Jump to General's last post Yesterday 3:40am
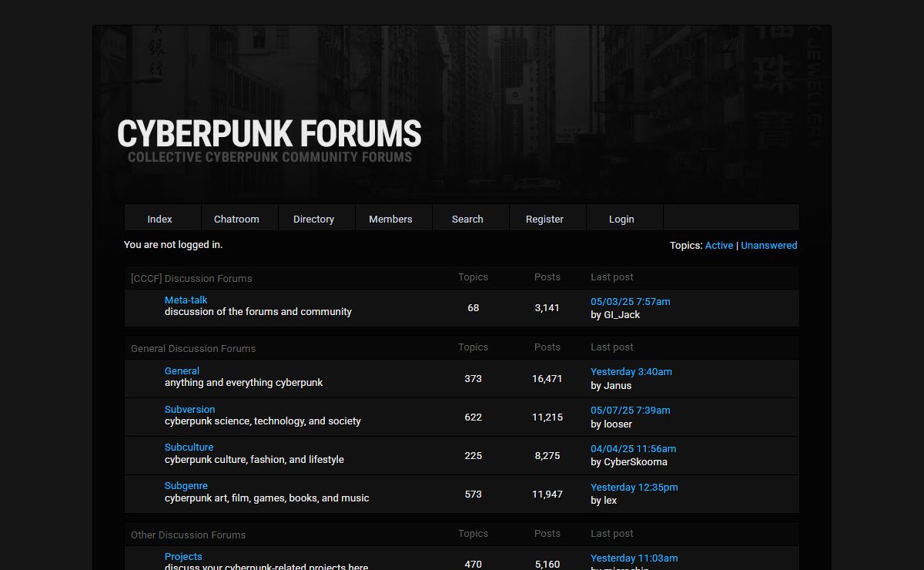Image resolution: width=924 pixels, height=570 pixels. [x=631, y=371]
